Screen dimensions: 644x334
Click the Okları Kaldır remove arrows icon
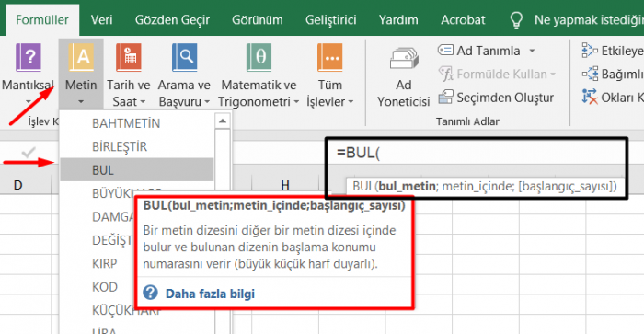pos(590,98)
